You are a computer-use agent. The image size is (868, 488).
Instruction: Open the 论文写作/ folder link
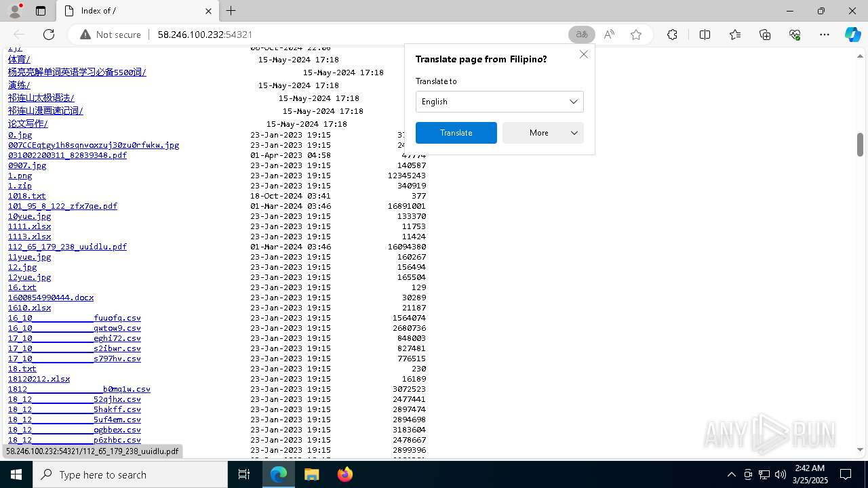tap(28, 124)
